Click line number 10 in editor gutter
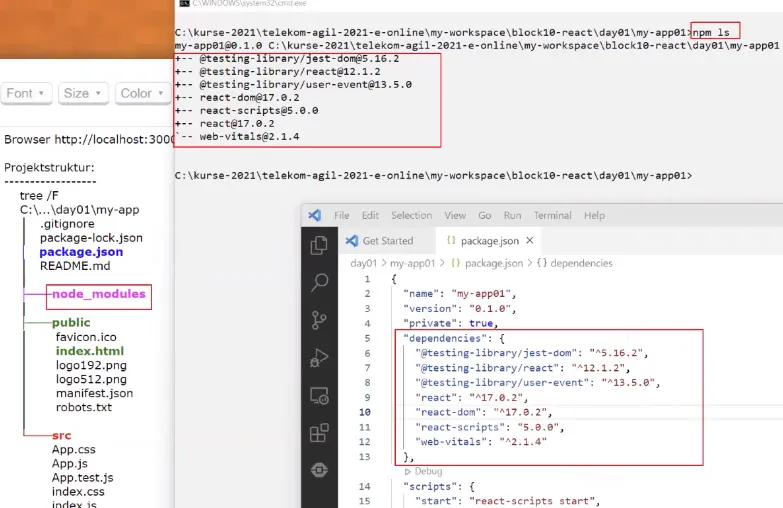 365,412
